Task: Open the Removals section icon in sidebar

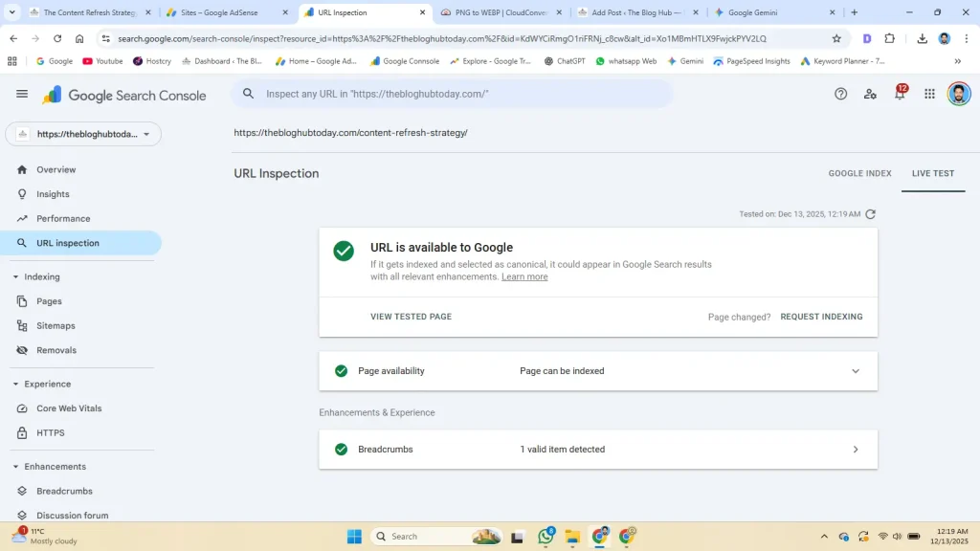Action: pos(24,350)
